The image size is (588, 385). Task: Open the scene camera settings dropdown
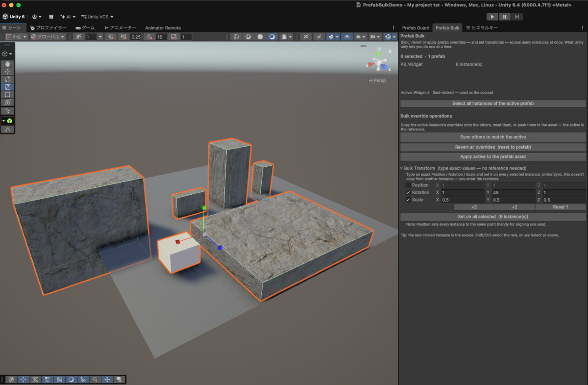pos(375,37)
